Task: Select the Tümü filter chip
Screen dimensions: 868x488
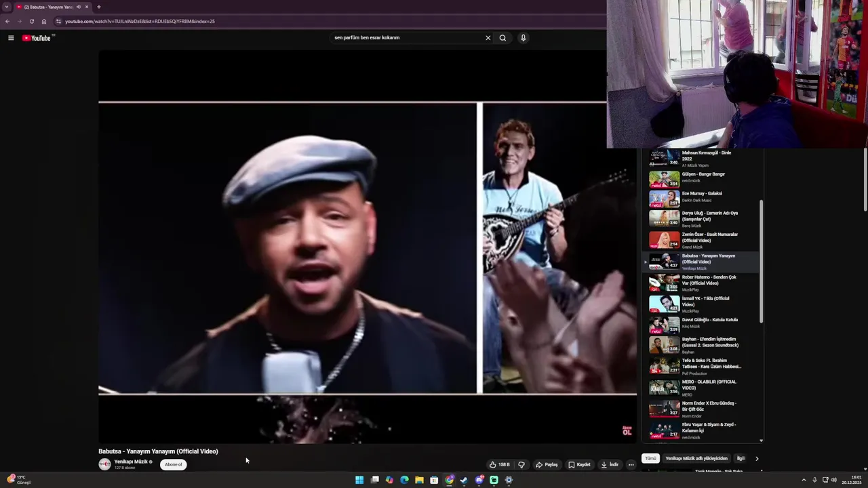Action: pyautogui.click(x=650, y=459)
